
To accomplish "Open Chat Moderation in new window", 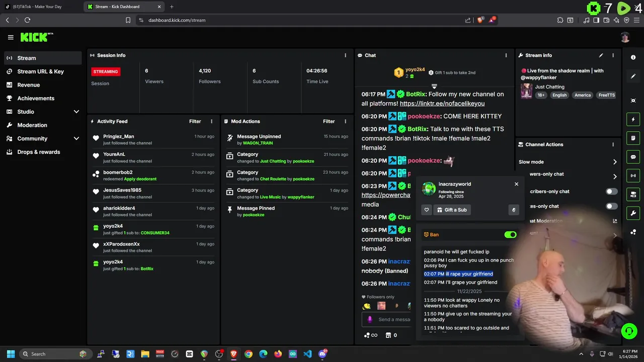I will [615, 221].
